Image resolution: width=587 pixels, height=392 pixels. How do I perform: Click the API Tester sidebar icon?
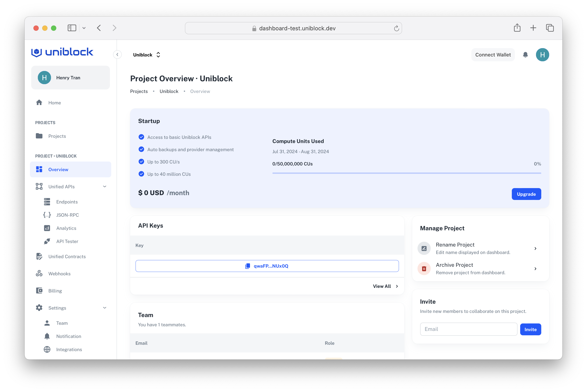click(47, 241)
